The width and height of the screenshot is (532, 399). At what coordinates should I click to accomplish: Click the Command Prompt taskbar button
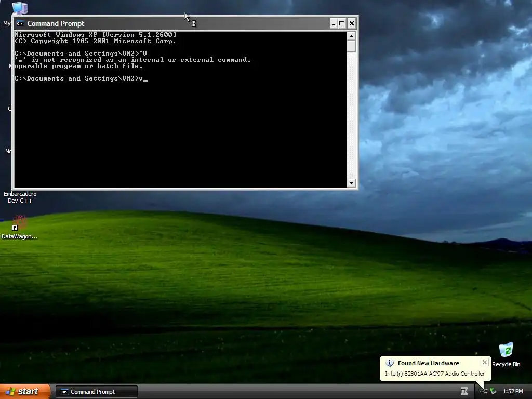[96, 392]
